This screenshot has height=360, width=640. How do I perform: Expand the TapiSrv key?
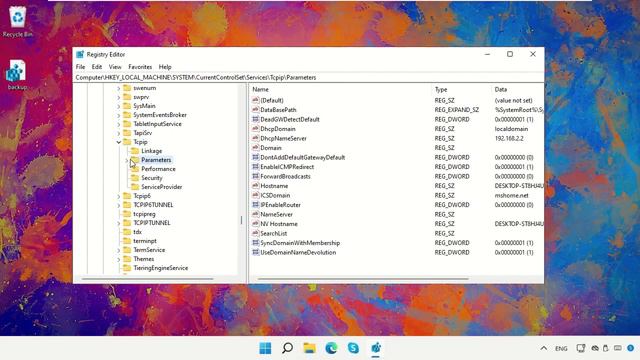(x=119, y=133)
